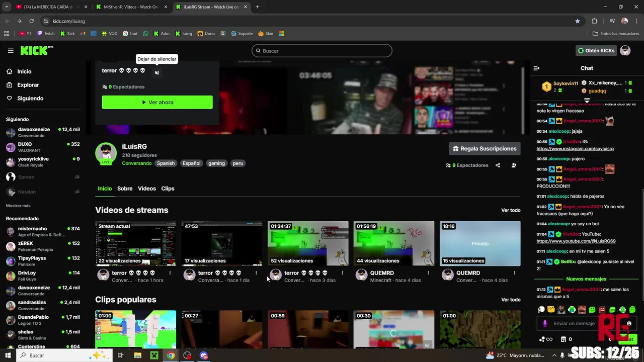Screen dimensions: 644x362
Task: Click the Spanish tag
Action: coord(166,163)
